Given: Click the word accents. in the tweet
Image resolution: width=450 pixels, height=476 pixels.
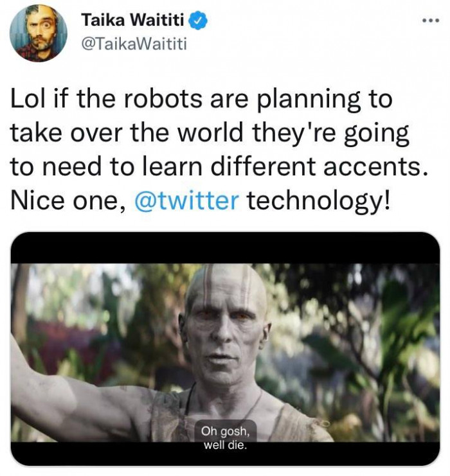Looking at the screenshot, I should [x=376, y=166].
